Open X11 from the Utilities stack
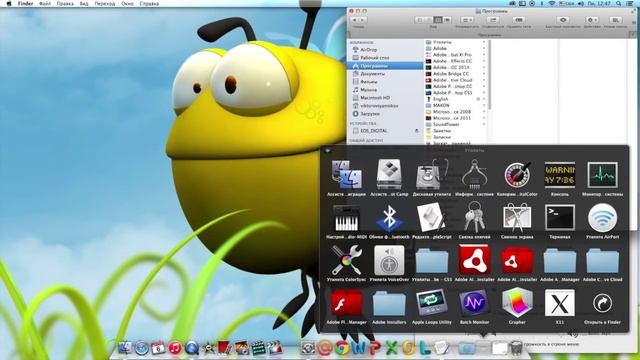The image size is (640, 360). [x=560, y=303]
